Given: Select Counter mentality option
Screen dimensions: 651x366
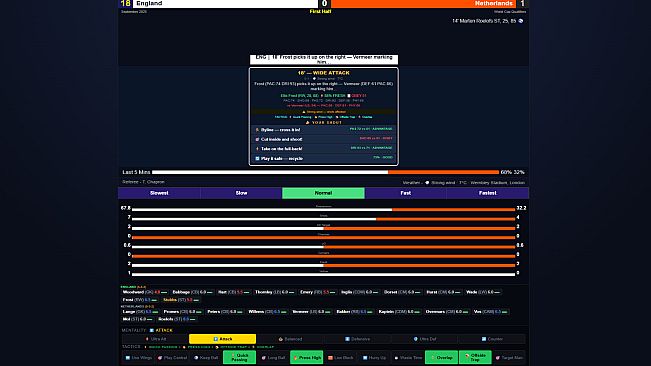Looking at the screenshot, I should coord(492,339).
